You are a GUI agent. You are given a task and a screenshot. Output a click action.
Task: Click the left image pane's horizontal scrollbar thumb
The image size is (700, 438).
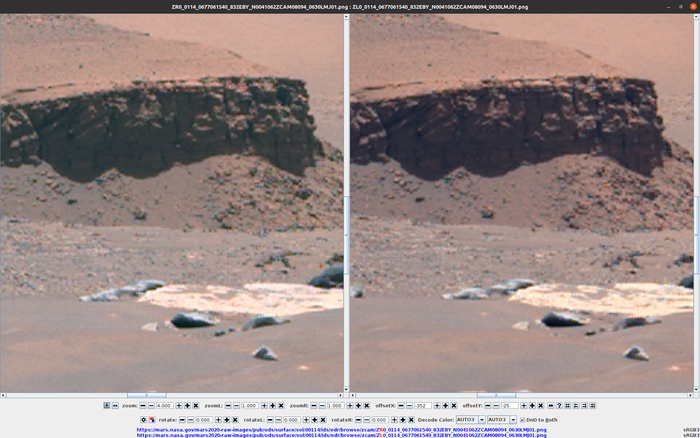(147, 396)
